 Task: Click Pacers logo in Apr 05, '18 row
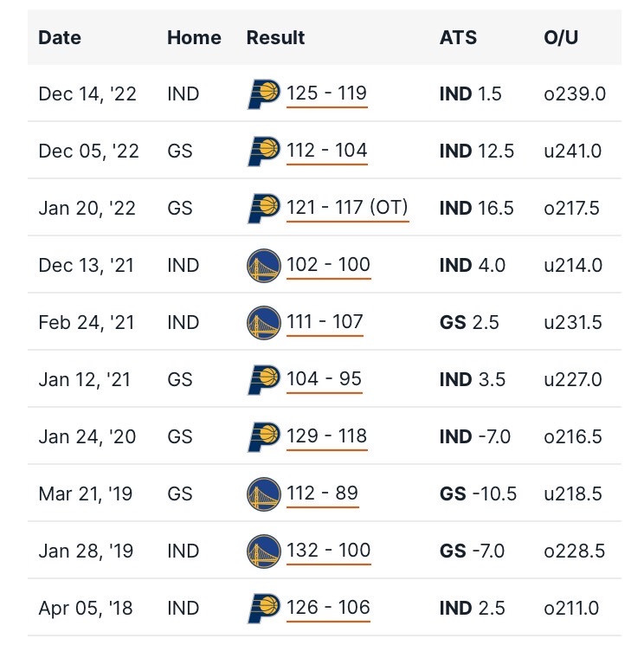pyautogui.click(x=264, y=609)
